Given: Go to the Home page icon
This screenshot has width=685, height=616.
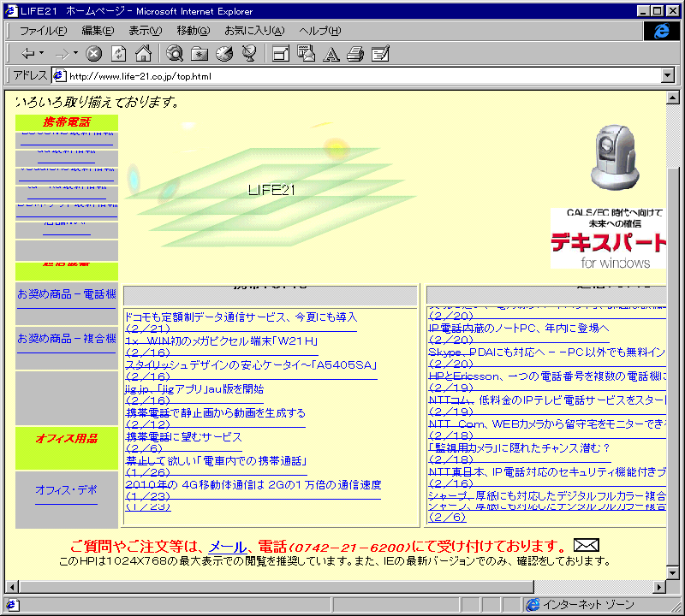Looking at the screenshot, I should (143, 53).
